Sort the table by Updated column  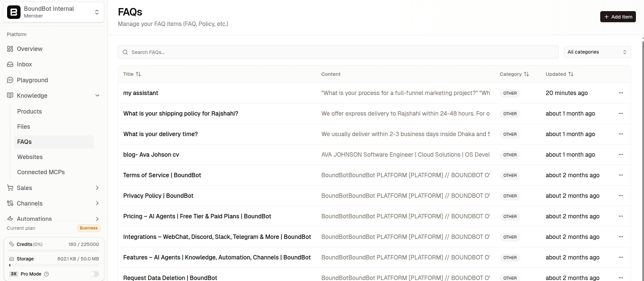[x=560, y=74]
